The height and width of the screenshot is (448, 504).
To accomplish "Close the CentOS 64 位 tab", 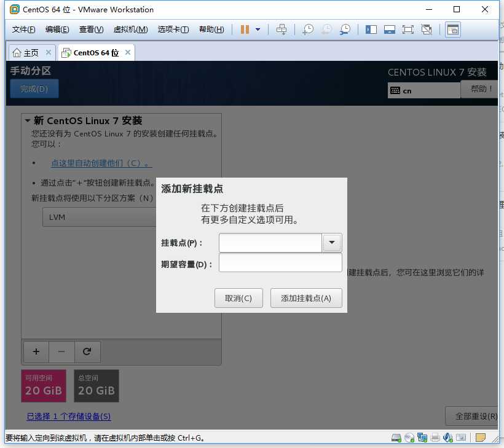I will [x=128, y=52].
